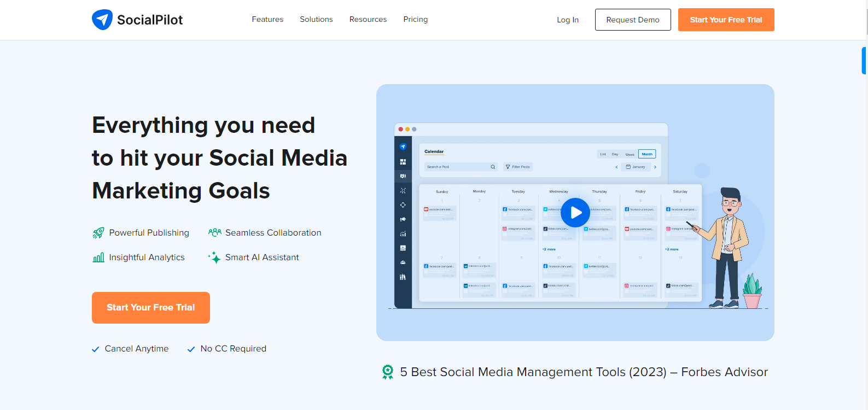Click the Log In link
868x410 pixels.
(567, 20)
